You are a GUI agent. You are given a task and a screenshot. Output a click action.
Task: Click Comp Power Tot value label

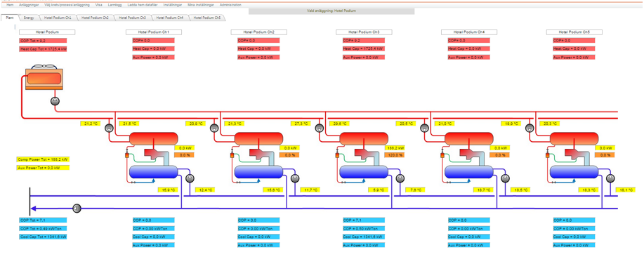coord(43,159)
